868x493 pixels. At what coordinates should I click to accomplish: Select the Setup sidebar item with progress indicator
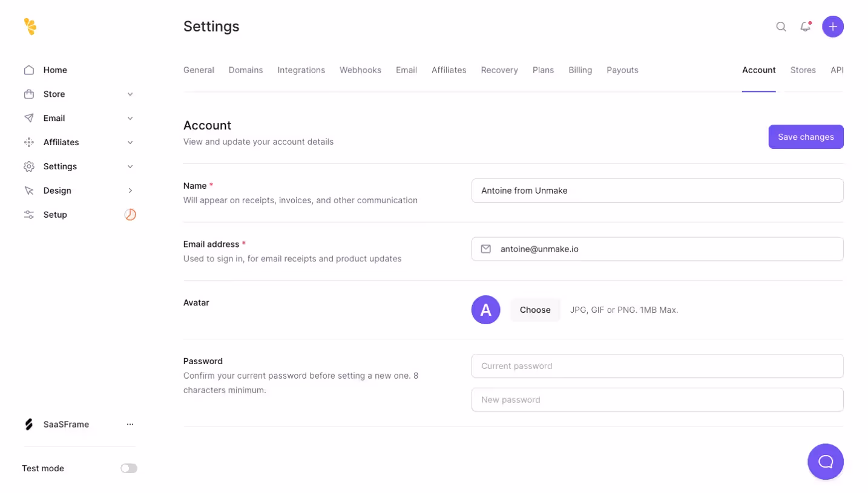(55, 214)
